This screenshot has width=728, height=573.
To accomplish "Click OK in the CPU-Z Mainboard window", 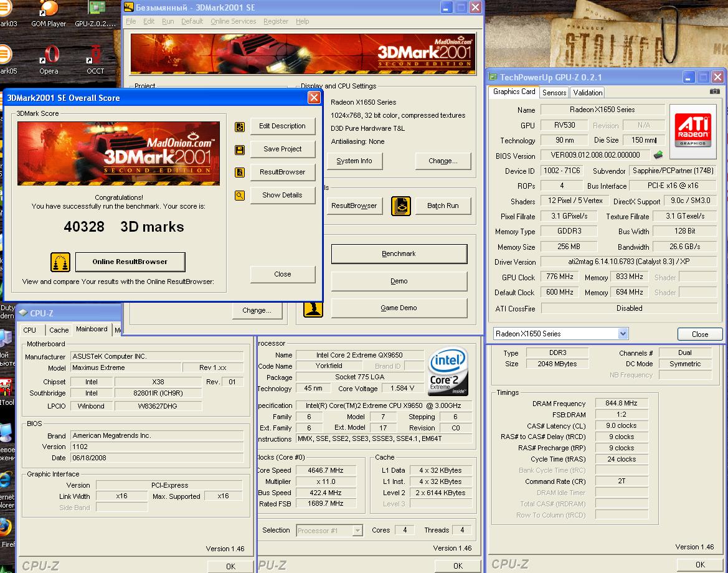I will coord(231,566).
